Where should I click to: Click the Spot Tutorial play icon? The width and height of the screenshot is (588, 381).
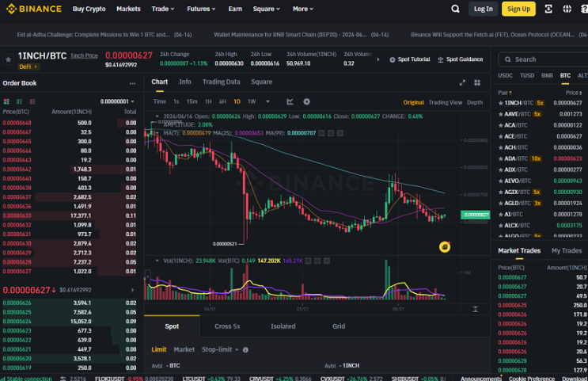393,59
